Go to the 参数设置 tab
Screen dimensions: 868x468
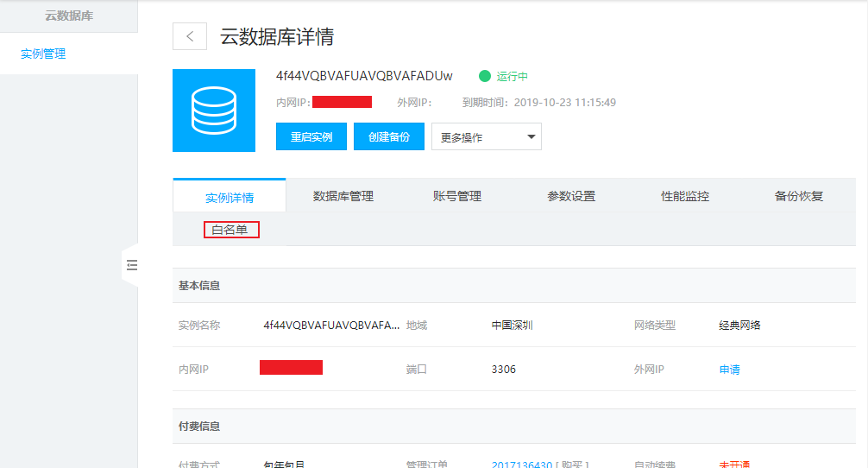[x=570, y=196]
